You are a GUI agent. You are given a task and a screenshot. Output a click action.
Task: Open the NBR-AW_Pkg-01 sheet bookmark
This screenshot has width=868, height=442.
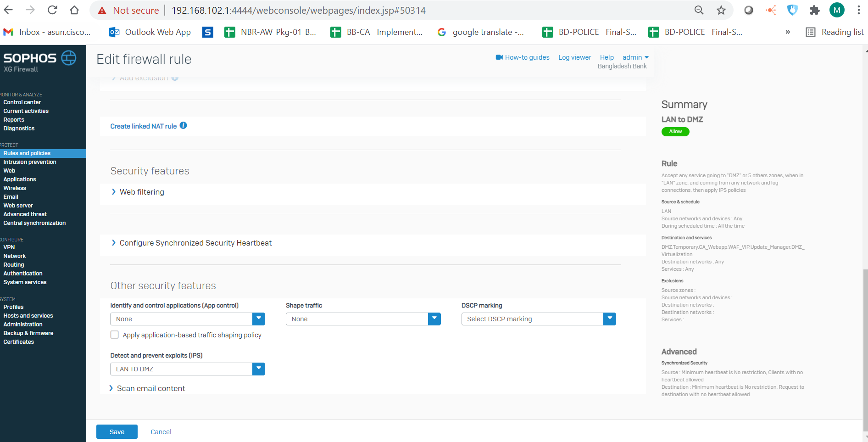click(x=270, y=32)
